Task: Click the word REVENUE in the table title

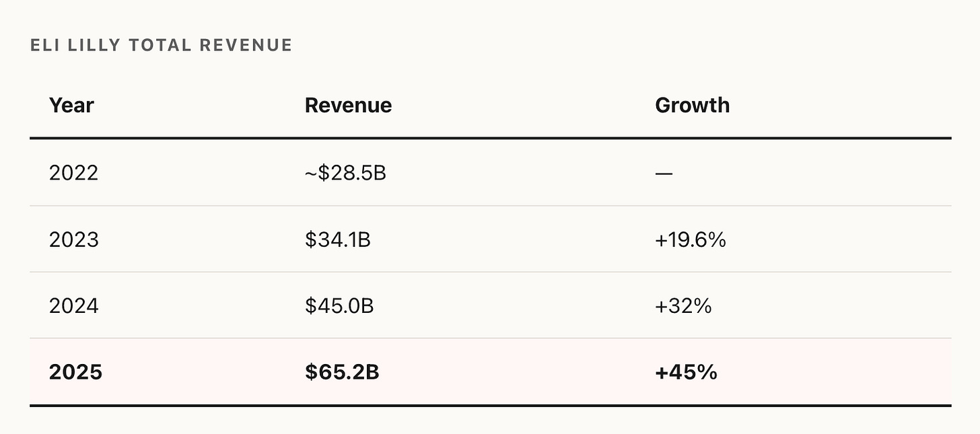Action: tap(246, 45)
